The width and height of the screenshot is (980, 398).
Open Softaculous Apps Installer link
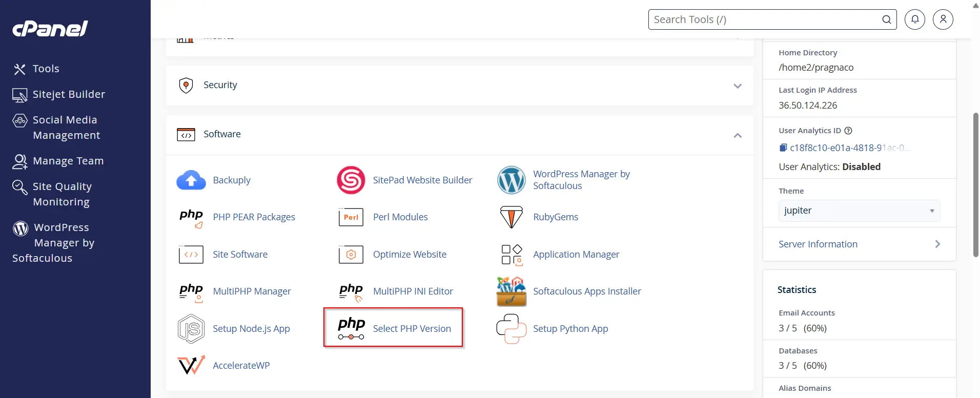pos(587,291)
